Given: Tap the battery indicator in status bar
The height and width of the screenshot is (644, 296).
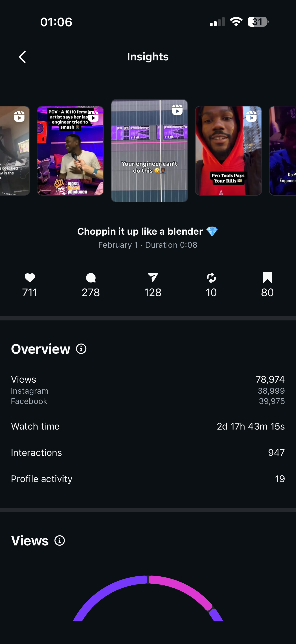Looking at the screenshot, I should click(x=258, y=22).
